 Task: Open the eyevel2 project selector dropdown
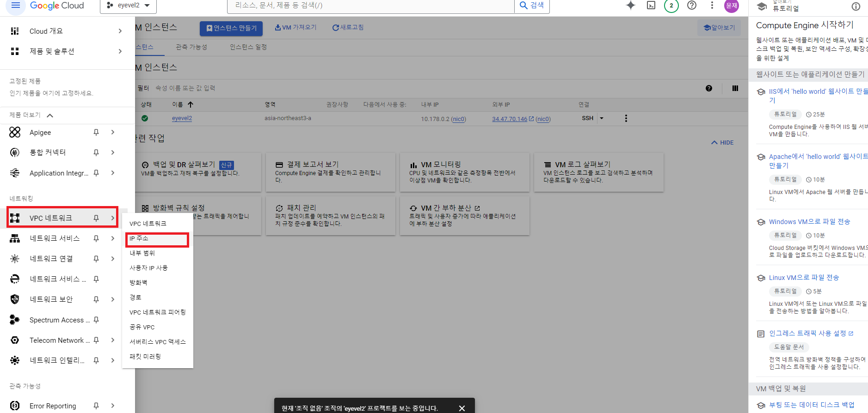point(128,6)
